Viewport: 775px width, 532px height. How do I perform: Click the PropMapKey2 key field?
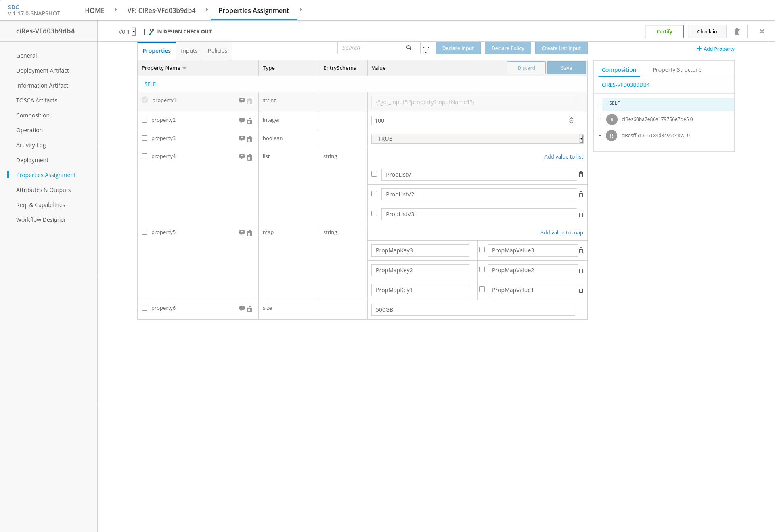coord(420,270)
